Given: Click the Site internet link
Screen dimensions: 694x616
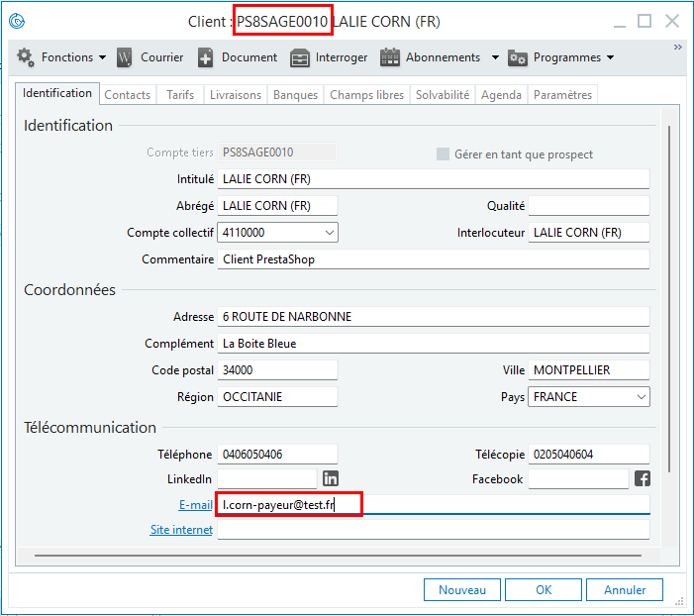Looking at the screenshot, I should [181, 530].
